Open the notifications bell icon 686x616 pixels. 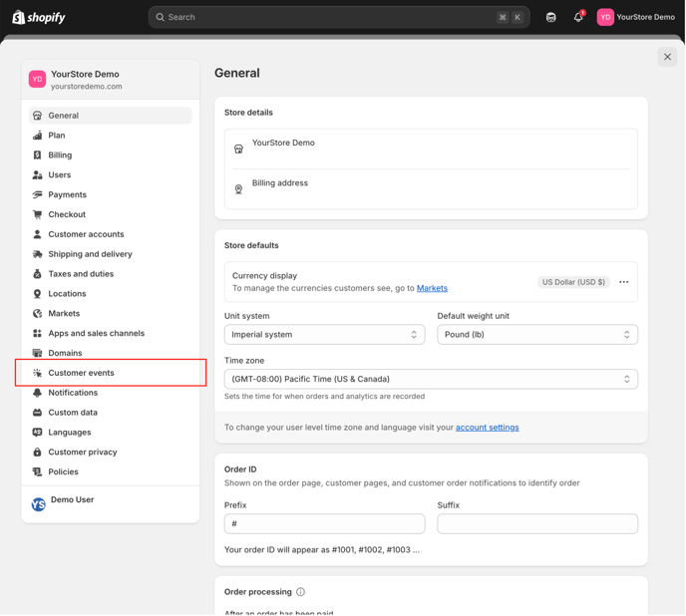(x=578, y=17)
